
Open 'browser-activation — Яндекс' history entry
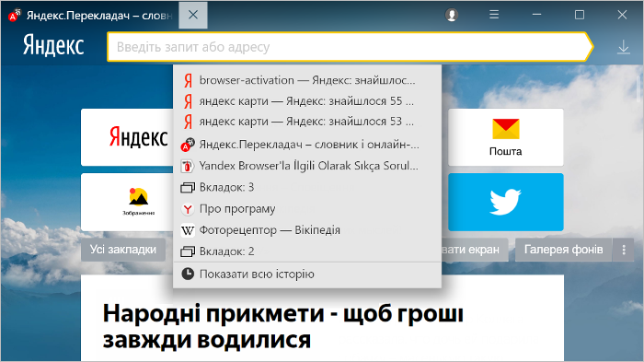[307, 80]
